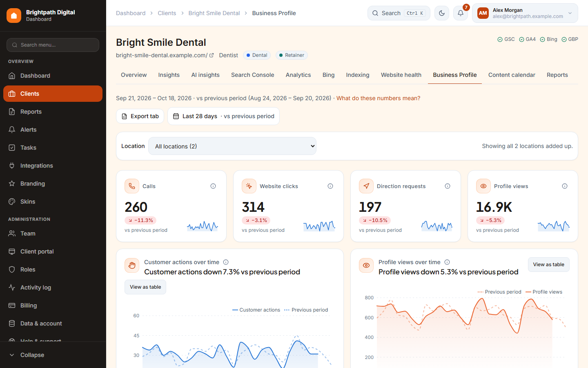
Task: Switch to the Search Console tab
Action: 253,75
